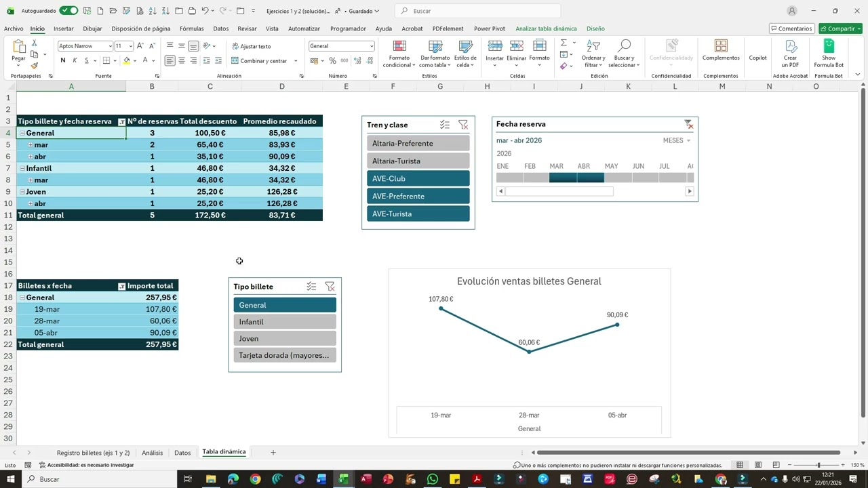Screen dimensions: 868x488
Task: Open the MESES time level dropdown
Action: click(x=677, y=140)
